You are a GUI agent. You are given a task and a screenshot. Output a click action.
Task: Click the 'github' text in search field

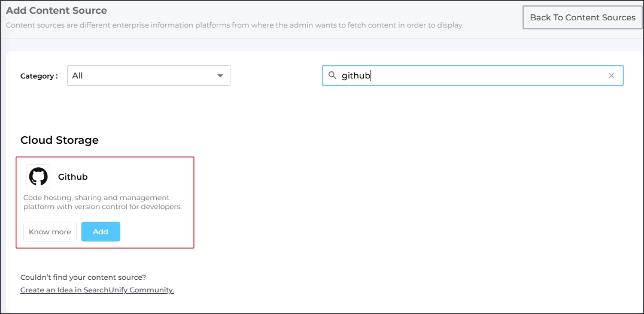[356, 76]
